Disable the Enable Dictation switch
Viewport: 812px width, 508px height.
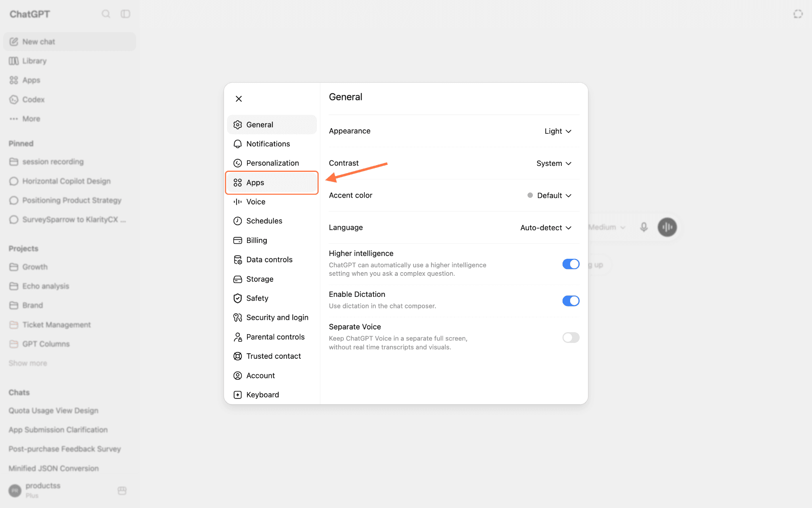571,301
